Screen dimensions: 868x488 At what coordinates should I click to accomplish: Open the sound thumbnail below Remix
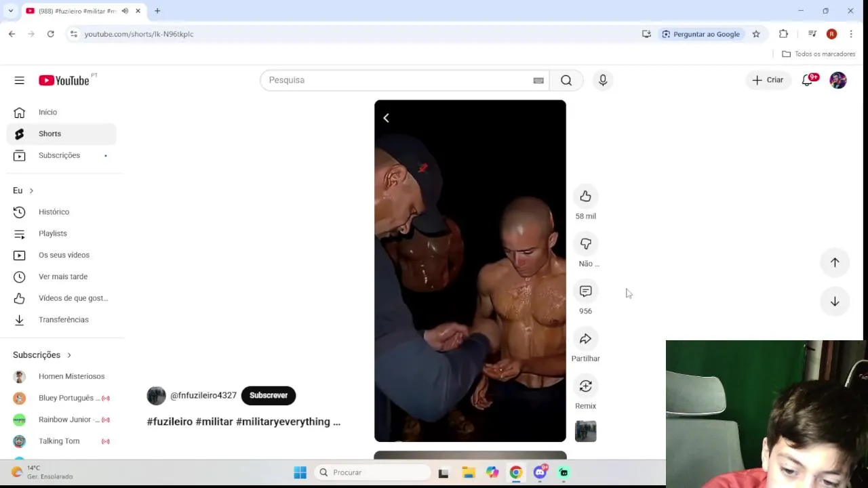pos(585,431)
